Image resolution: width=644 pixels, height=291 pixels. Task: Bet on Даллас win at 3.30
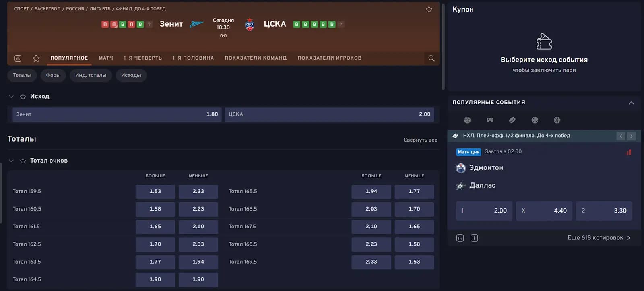coord(604,211)
